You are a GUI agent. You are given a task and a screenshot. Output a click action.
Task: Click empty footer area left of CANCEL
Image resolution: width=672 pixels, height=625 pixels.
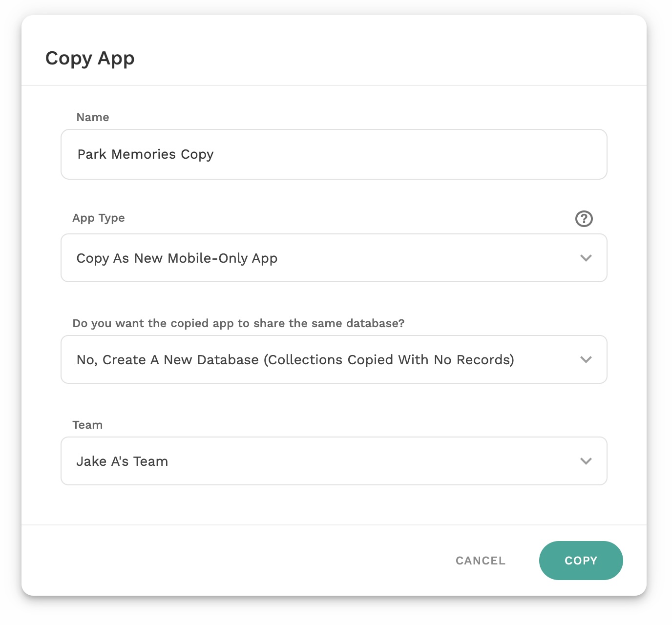pyautogui.click(x=234, y=561)
